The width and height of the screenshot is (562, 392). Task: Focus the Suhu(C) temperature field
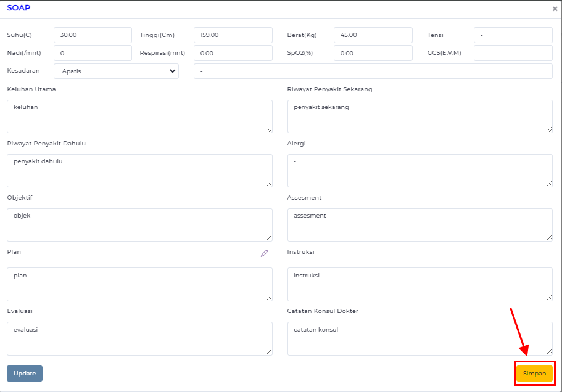[x=93, y=35]
